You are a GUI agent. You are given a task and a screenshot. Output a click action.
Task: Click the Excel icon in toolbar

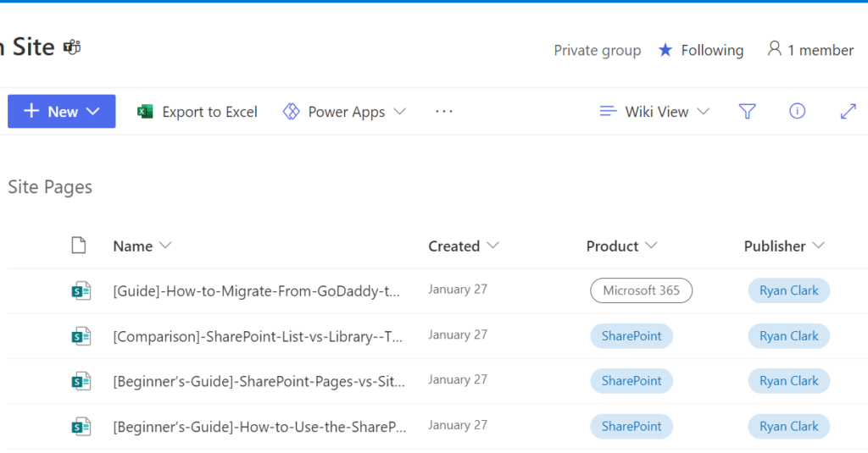pos(145,112)
